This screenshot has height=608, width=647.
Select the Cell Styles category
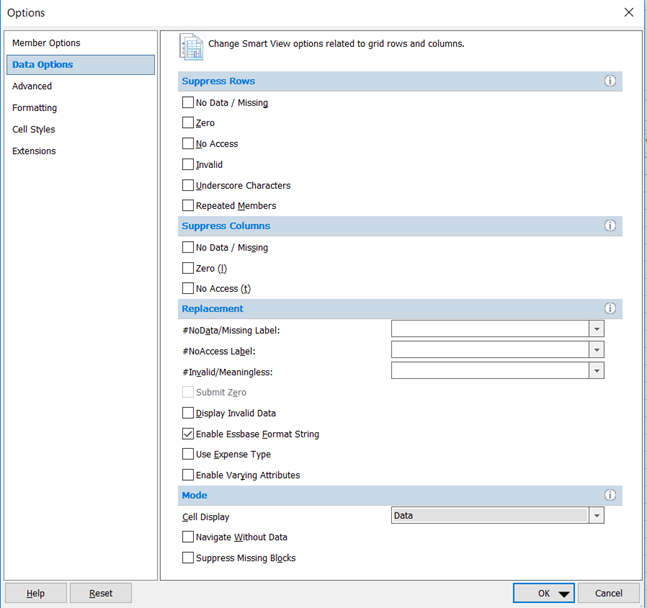(x=34, y=129)
